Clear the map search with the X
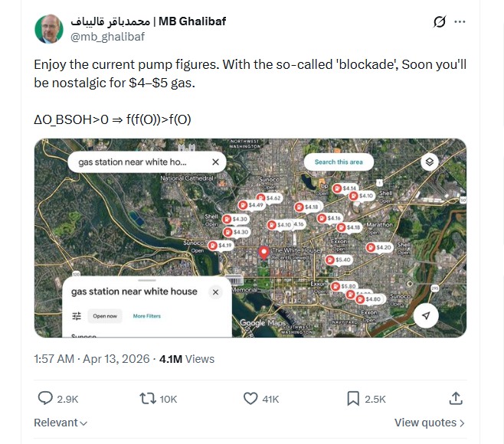 click(215, 162)
